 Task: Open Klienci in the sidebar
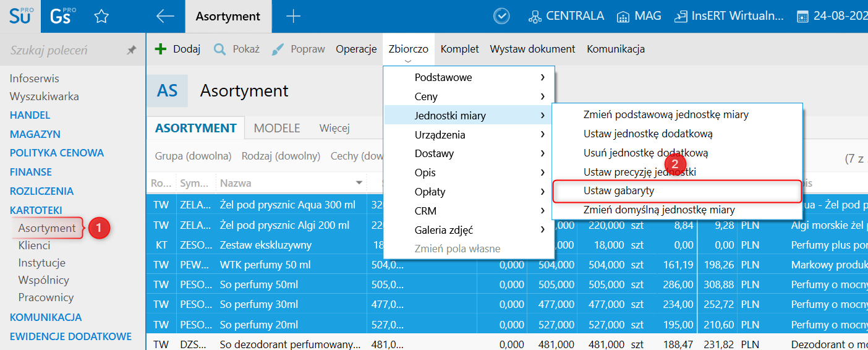click(x=34, y=245)
